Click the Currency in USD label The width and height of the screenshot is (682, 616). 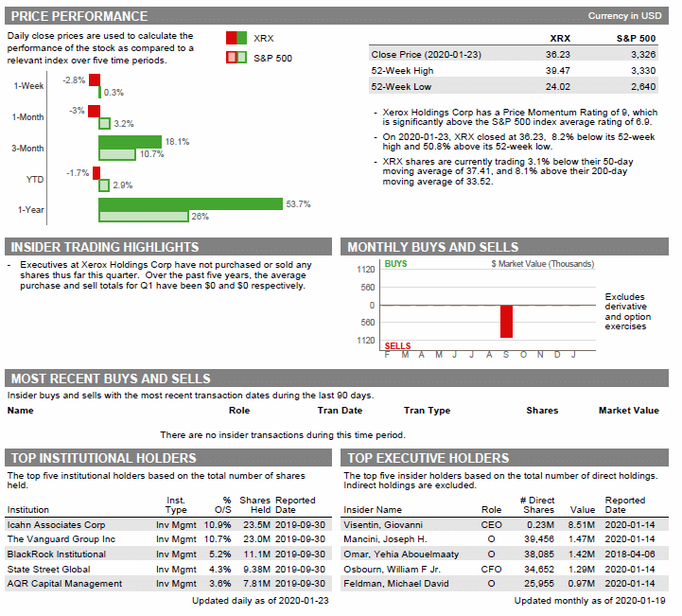click(x=624, y=16)
